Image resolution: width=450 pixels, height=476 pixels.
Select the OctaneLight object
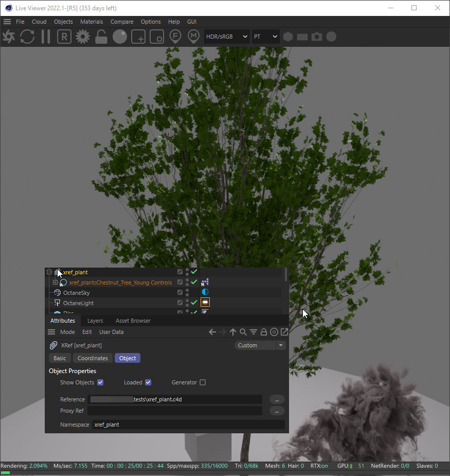[78, 303]
